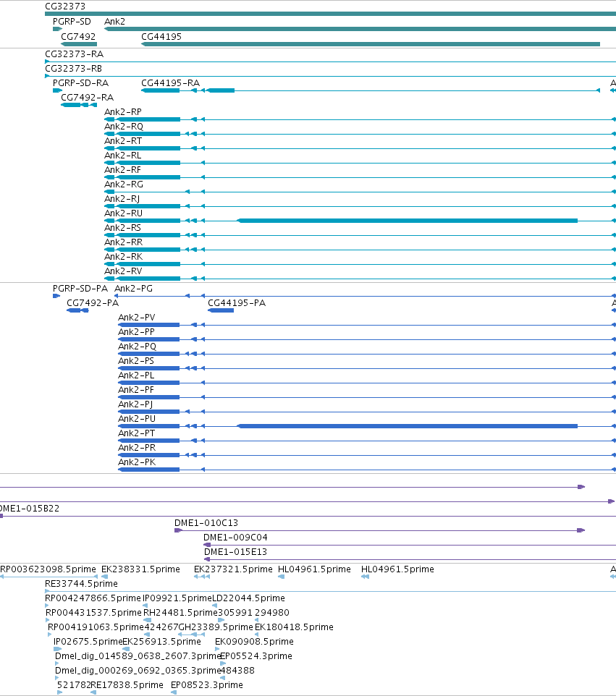Select the Ank2-PK protein label
Image resolution: width=616 pixels, height=696 pixels.
[137, 462]
